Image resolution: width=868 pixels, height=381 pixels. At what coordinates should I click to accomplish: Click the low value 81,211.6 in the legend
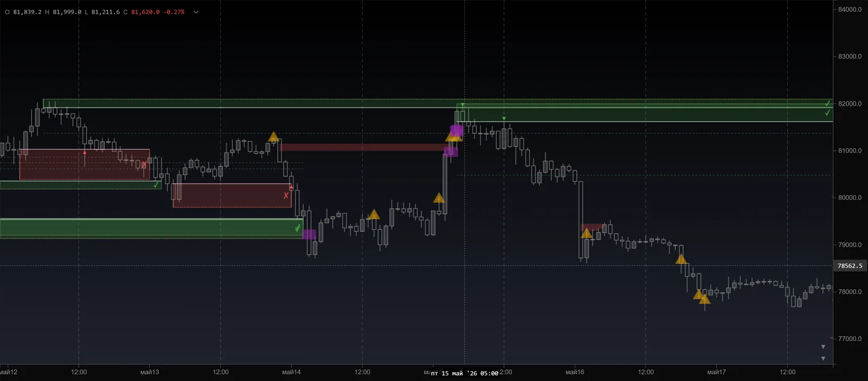coord(105,12)
